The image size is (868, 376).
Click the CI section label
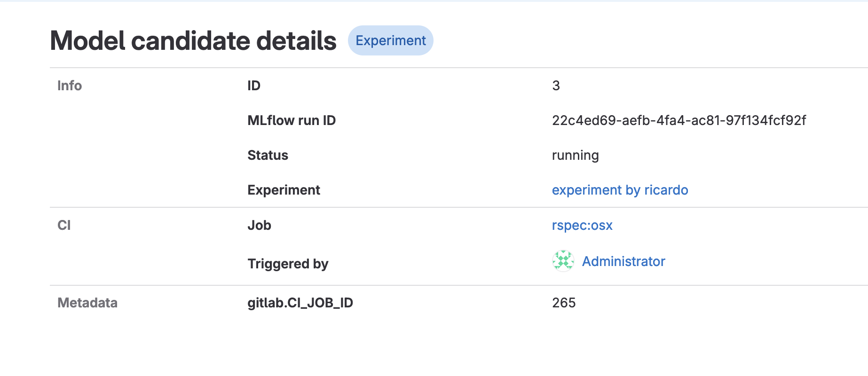coord(64,226)
